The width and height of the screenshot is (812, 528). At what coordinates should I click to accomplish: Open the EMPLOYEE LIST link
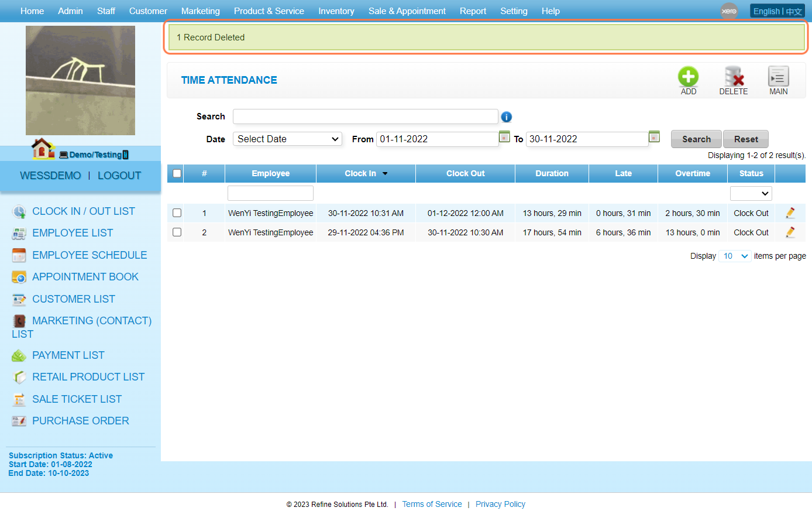tap(73, 233)
